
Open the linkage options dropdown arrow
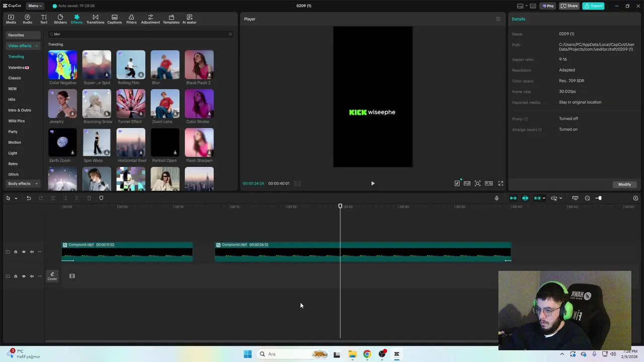(x=544, y=198)
